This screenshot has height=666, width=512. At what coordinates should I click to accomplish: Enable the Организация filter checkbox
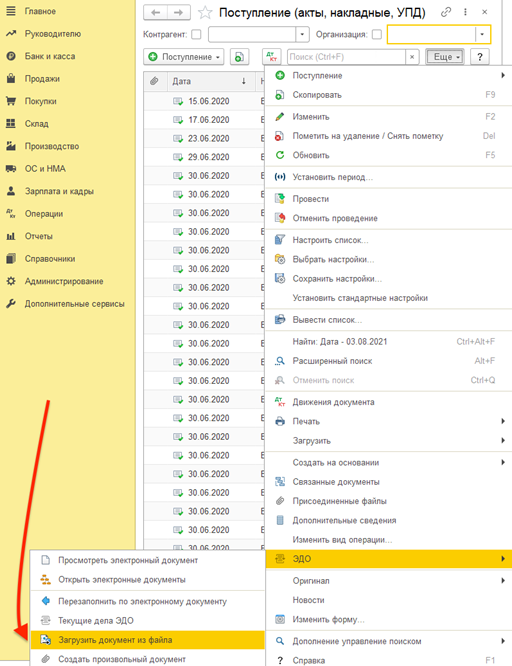click(377, 34)
